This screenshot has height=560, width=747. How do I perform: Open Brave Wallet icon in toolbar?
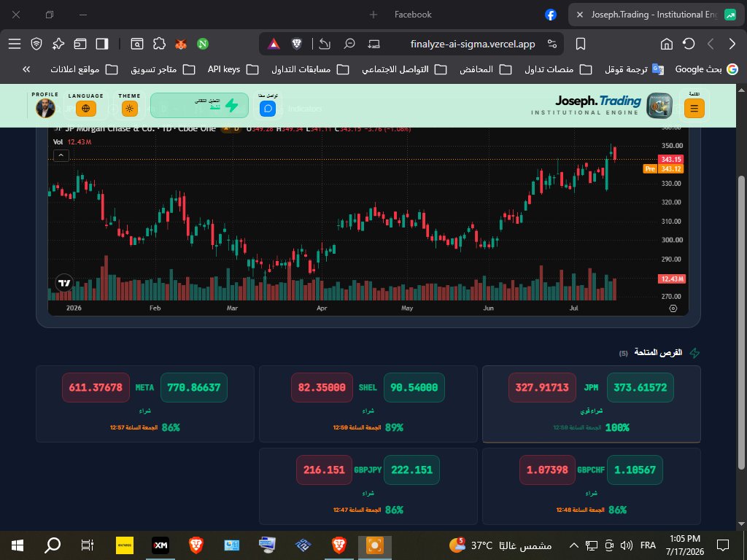80,44
